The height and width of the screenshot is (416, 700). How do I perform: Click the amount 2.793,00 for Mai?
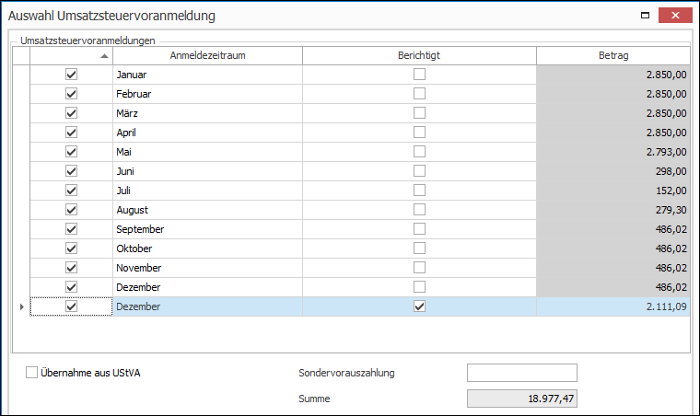(x=666, y=152)
